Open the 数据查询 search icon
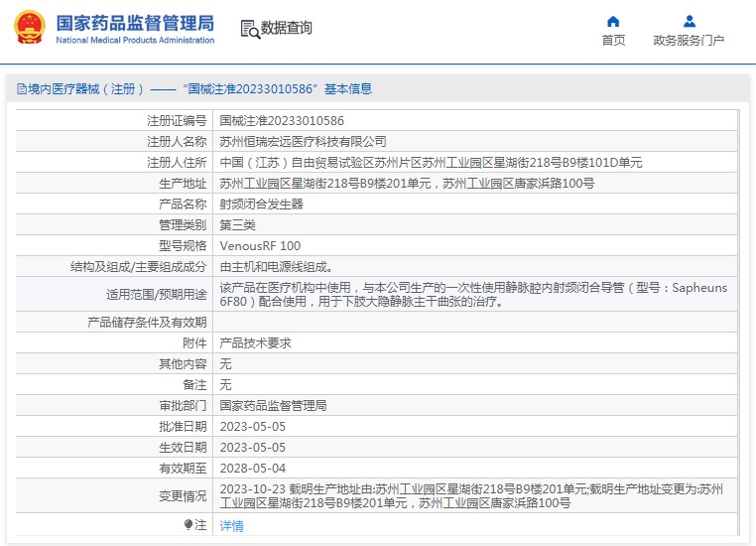The image size is (756, 546). [250, 29]
